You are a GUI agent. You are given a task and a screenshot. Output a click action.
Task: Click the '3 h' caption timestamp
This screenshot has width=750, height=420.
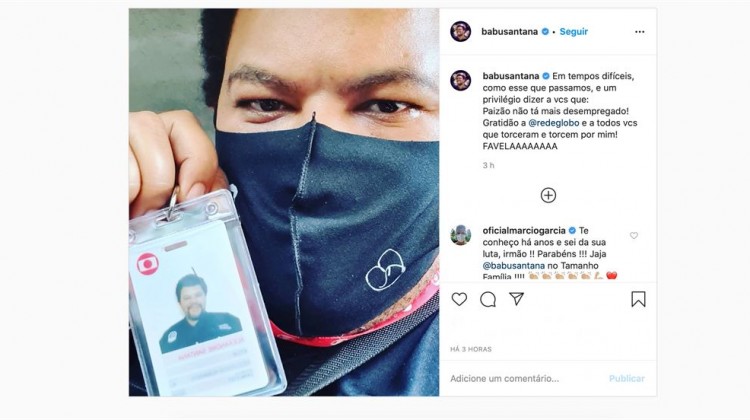pyautogui.click(x=488, y=166)
